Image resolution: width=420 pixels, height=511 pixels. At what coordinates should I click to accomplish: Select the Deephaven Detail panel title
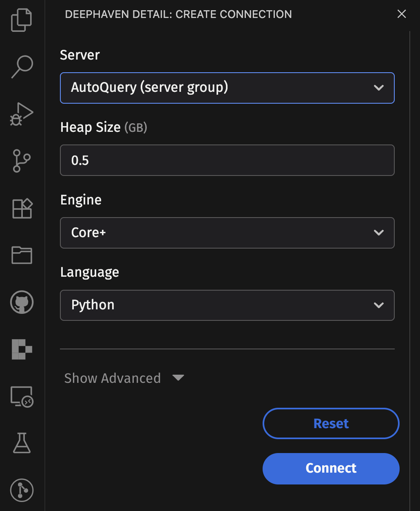(x=178, y=14)
